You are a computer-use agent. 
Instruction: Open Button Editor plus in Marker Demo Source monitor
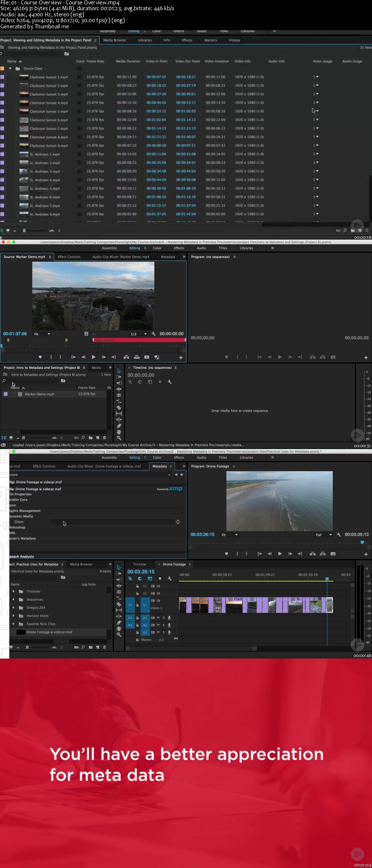tap(181, 357)
